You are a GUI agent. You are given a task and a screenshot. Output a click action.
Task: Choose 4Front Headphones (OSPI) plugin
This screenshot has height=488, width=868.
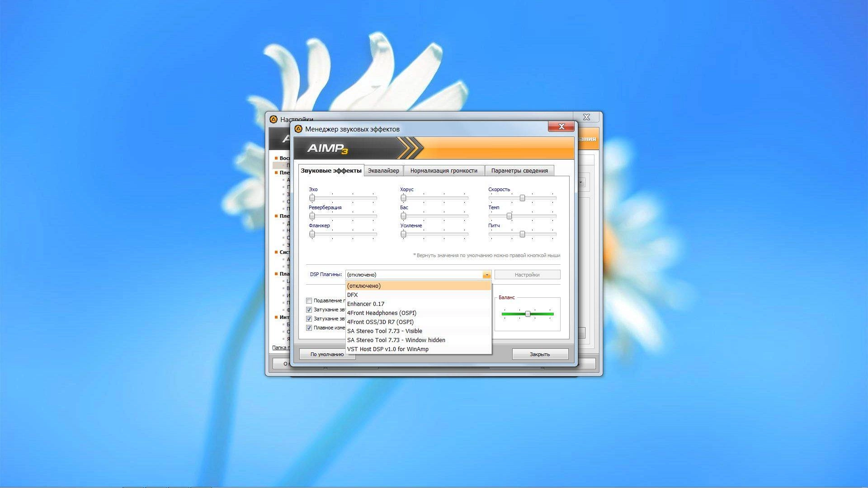tap(418, 313)
